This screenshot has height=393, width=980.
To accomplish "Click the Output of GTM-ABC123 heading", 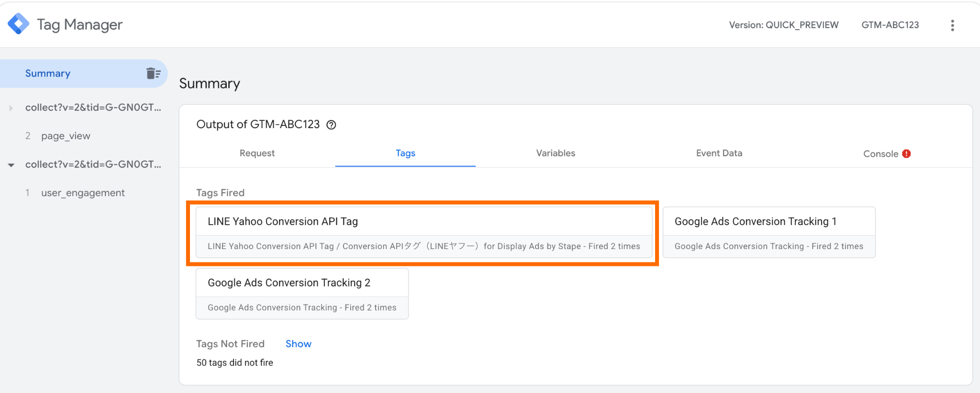I will pos(258,124).
